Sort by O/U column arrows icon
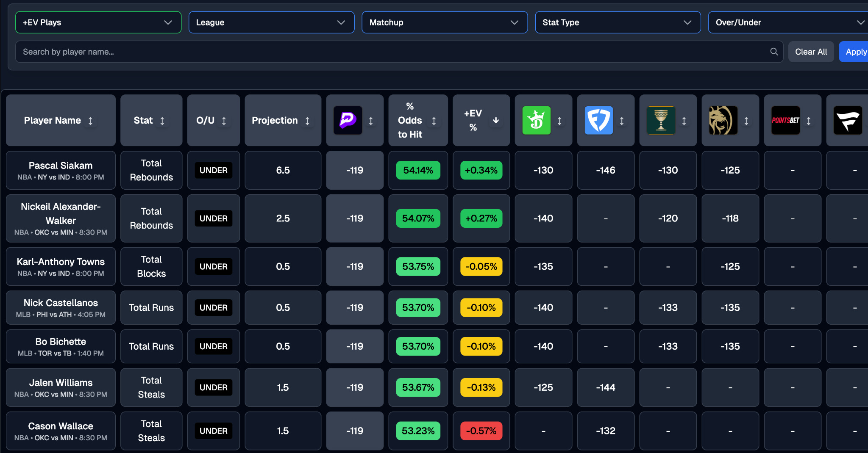This screenshot has height=453, width=868. [x=224, y=121]
